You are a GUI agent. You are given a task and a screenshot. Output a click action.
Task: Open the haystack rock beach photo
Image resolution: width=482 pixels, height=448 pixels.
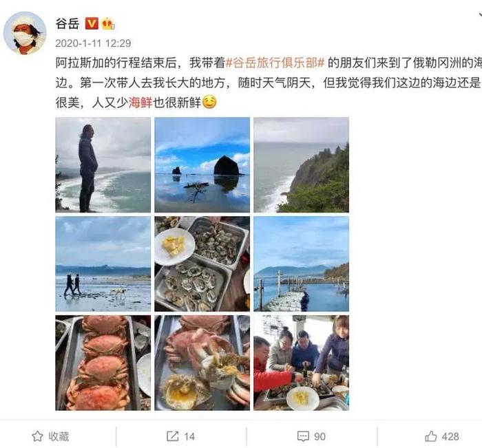[x=202, y=165]
